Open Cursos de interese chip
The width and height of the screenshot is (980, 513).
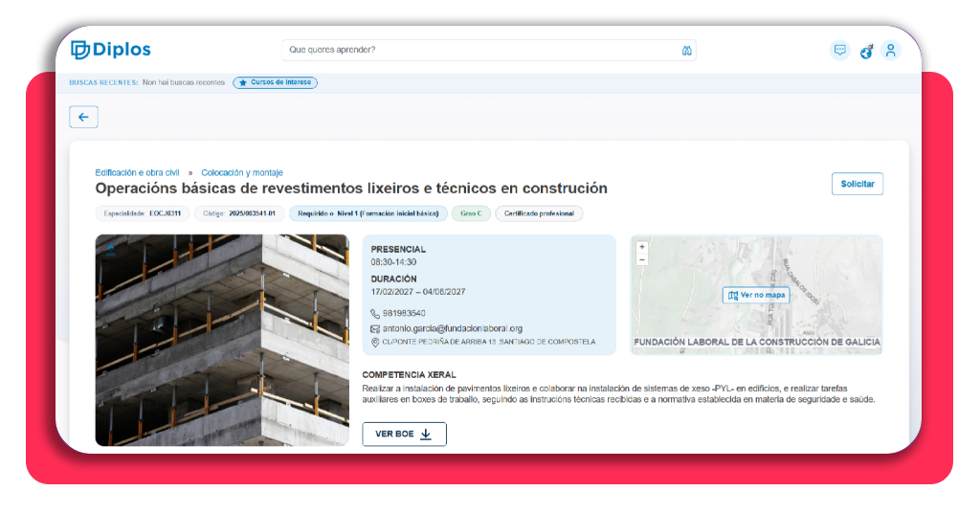275,82
